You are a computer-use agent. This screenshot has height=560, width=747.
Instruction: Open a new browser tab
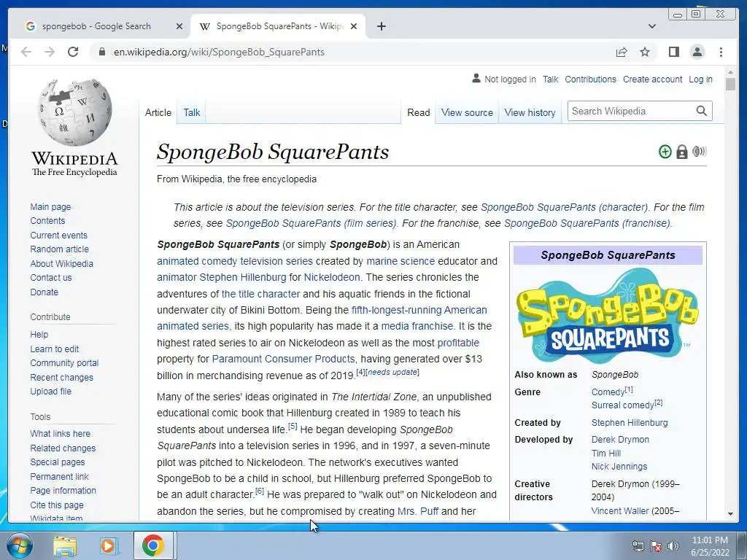pos(381,26)
